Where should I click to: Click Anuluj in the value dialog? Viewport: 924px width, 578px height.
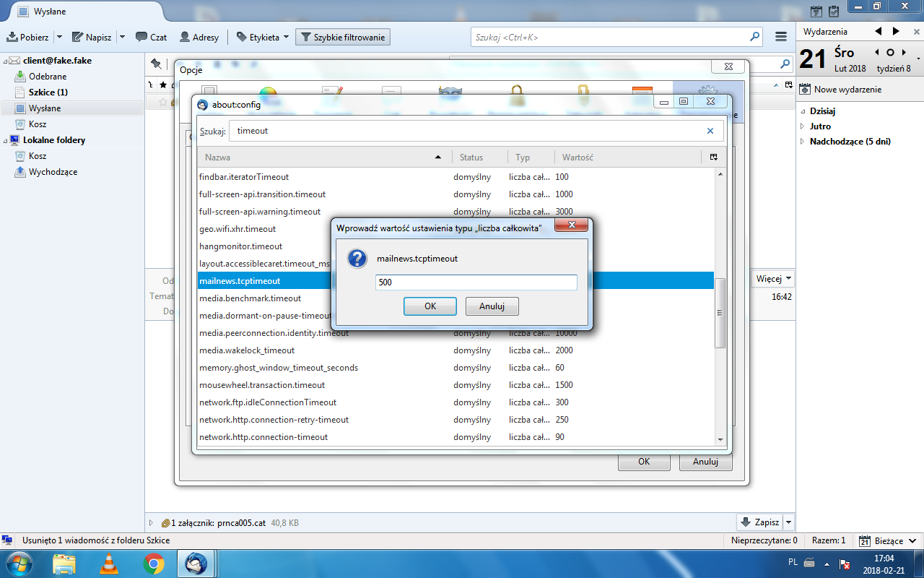click(492, 306)
